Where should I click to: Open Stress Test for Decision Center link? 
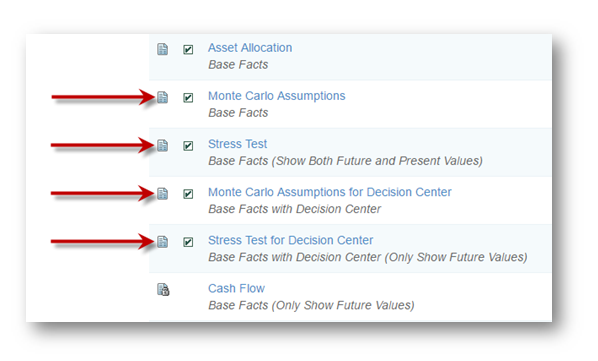[291, 240]
